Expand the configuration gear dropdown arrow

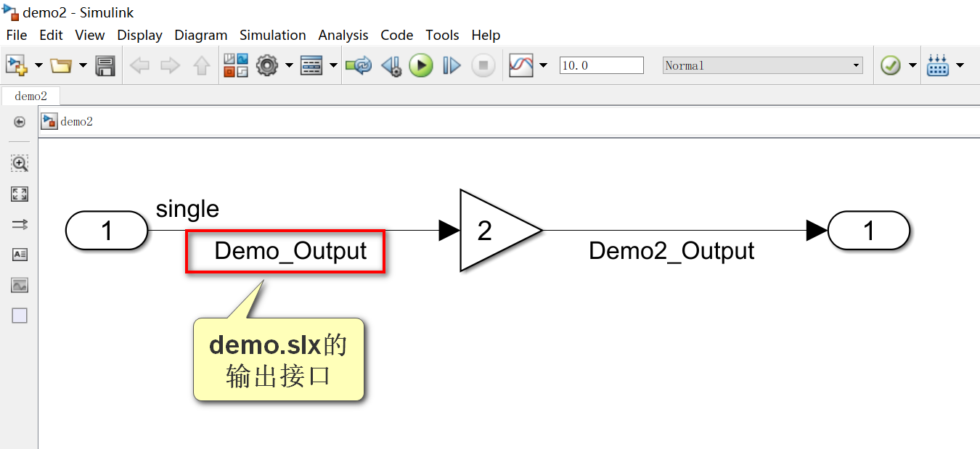[x=289, y=65]
